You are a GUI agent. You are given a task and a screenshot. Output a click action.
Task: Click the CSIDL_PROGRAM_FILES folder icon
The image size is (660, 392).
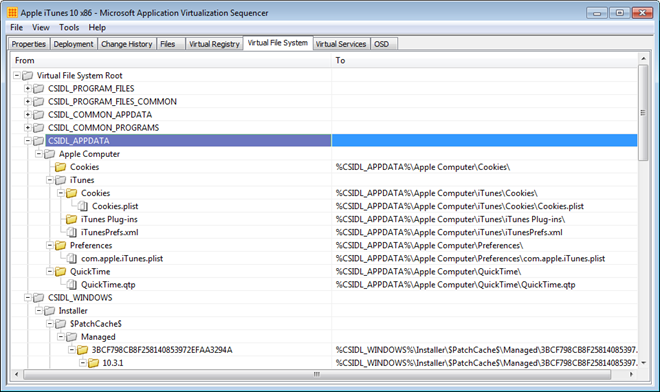39,89
